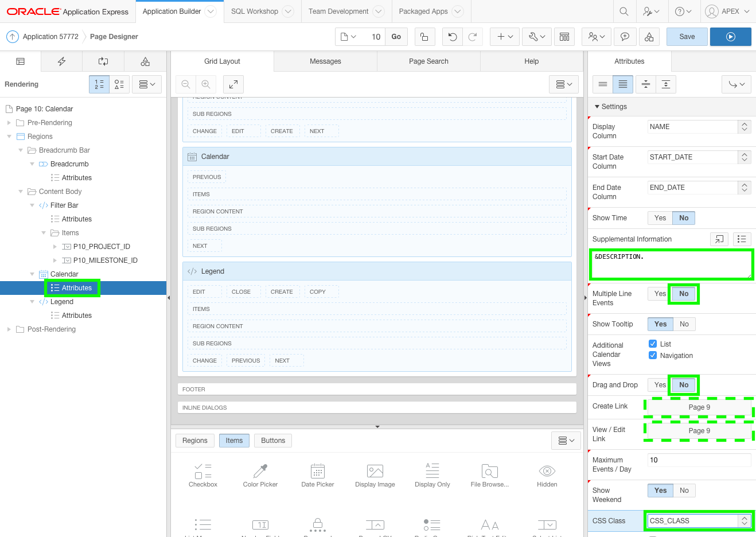Image resolution: width=756 pixels, height=537 pixels.
Task: Uncheck the Navigation calendar view checkbox
Action: click(x=653, y=355)
